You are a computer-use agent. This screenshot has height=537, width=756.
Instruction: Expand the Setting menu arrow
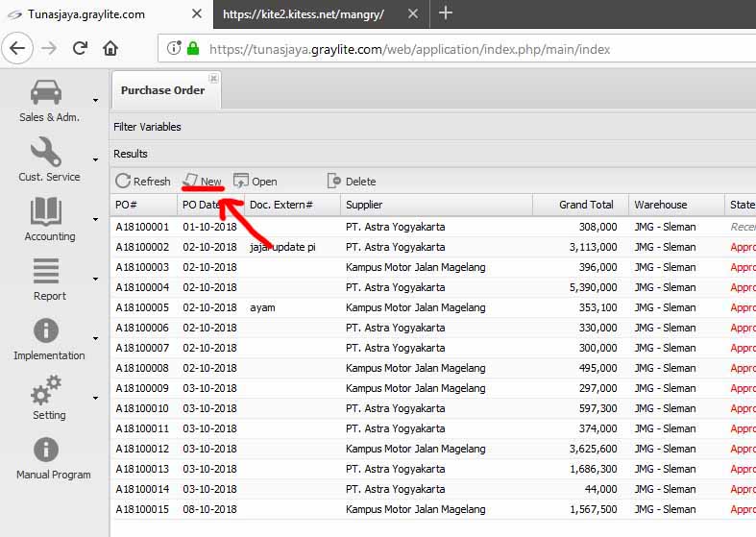[x=95, y=398]
